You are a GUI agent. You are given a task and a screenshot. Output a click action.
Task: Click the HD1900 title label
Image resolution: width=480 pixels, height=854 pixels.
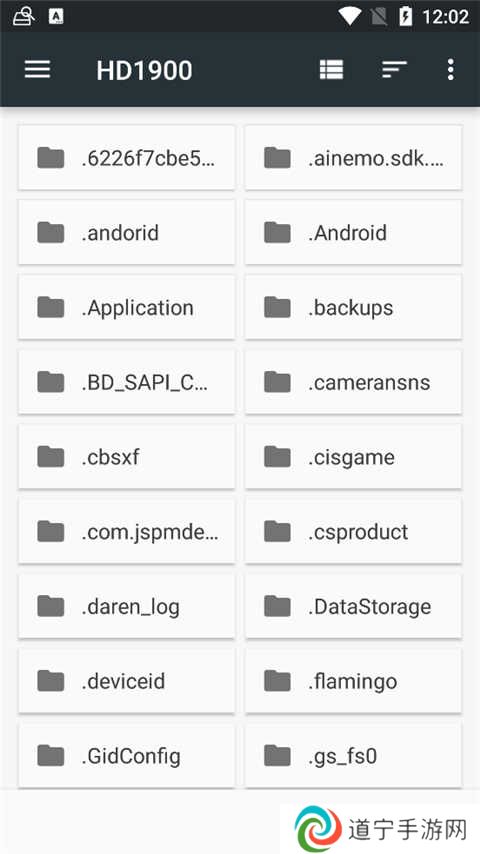pos(144,70)
